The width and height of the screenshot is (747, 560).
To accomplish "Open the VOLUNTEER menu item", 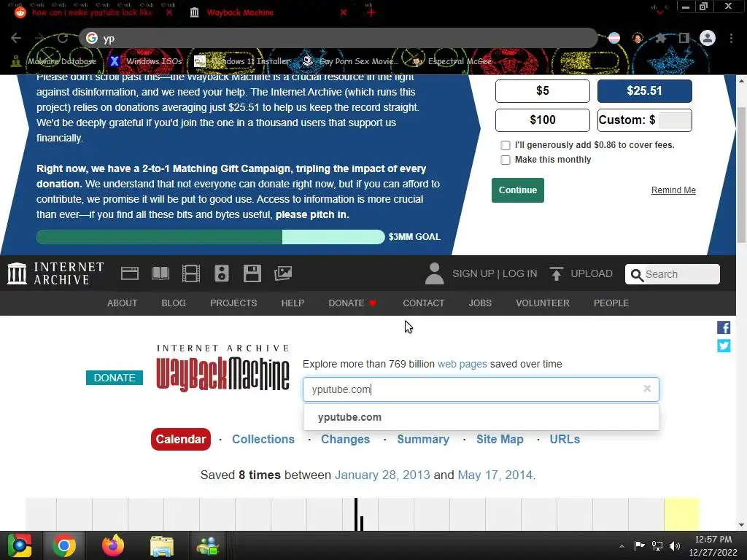I will (x=543, y=303).
